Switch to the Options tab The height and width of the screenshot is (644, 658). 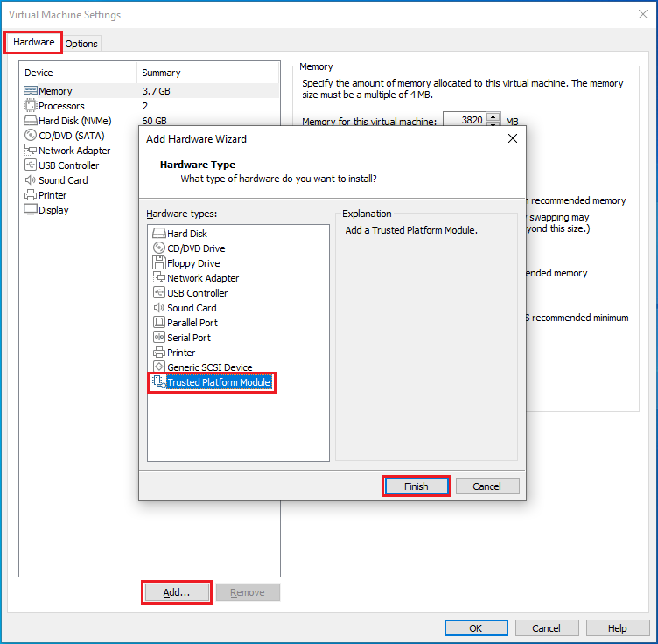(81, 44)
